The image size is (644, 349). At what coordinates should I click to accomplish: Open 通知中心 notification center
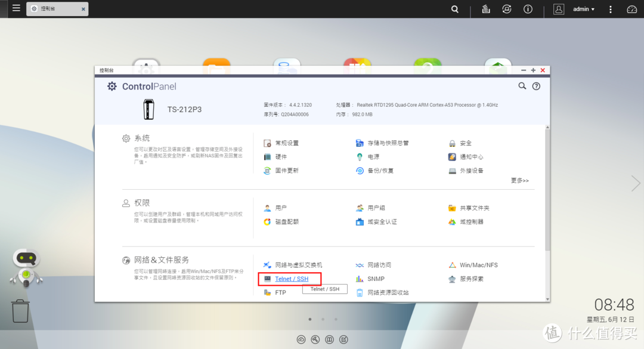tap(466, 157)
